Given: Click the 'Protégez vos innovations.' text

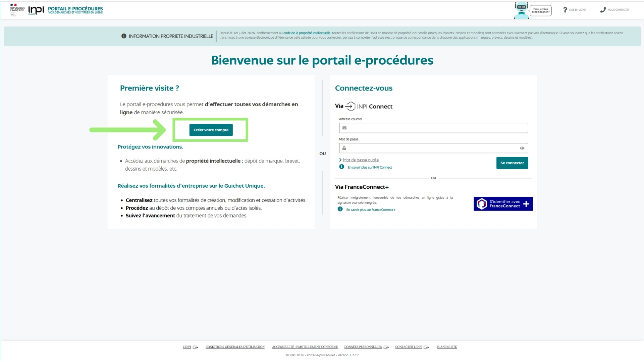Looking at the screenshot, I should click(150, 147).
